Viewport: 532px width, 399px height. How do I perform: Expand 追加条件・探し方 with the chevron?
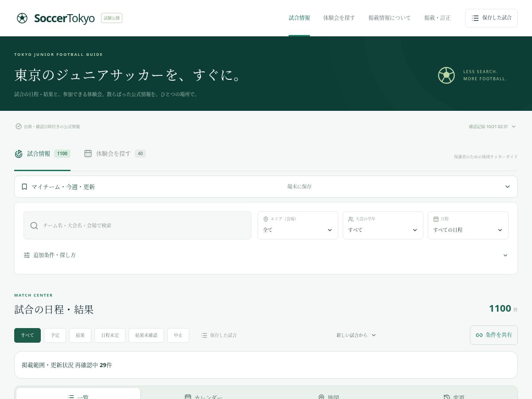tap(505, 255)
